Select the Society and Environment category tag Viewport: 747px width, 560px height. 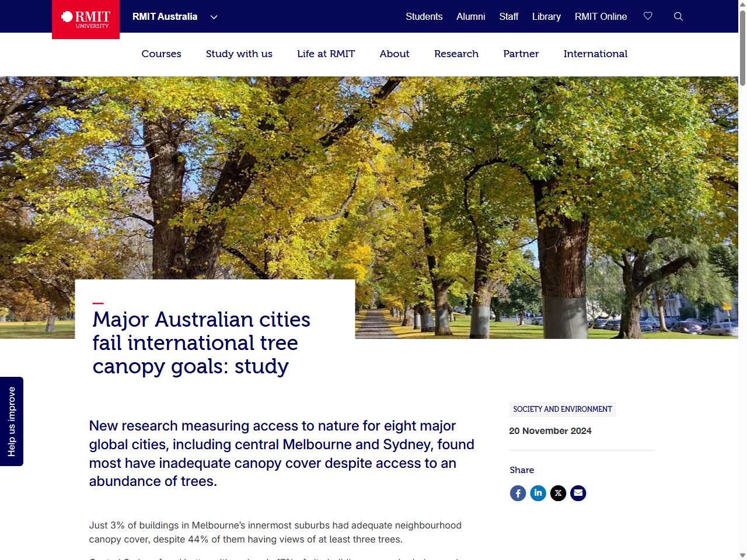[x=562, y=409]
